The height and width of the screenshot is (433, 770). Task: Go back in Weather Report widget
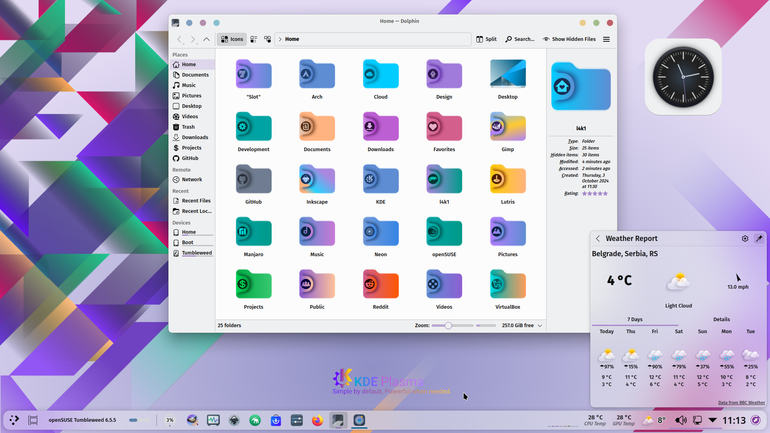pyautogui.click(x=598, y=239)
